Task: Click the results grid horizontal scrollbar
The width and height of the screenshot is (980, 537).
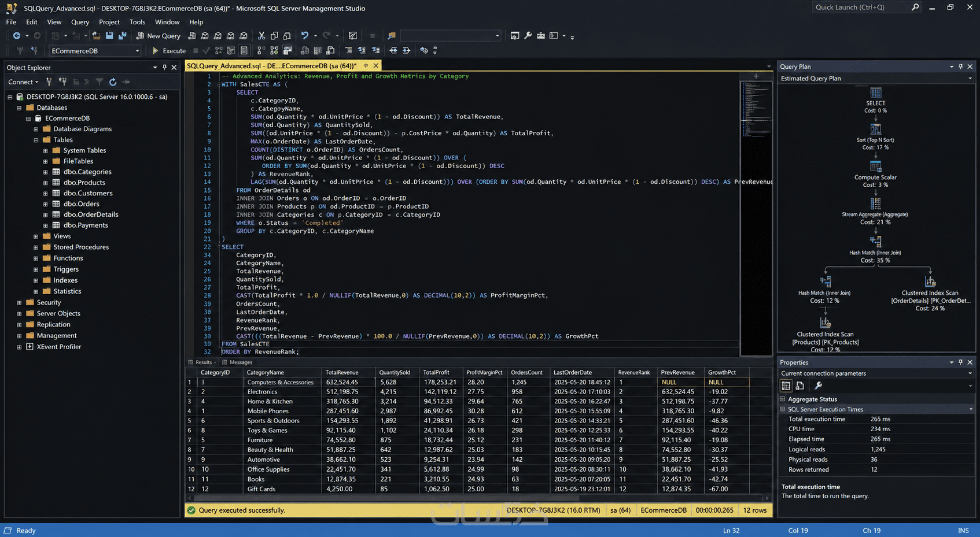Action: point(386,498)
